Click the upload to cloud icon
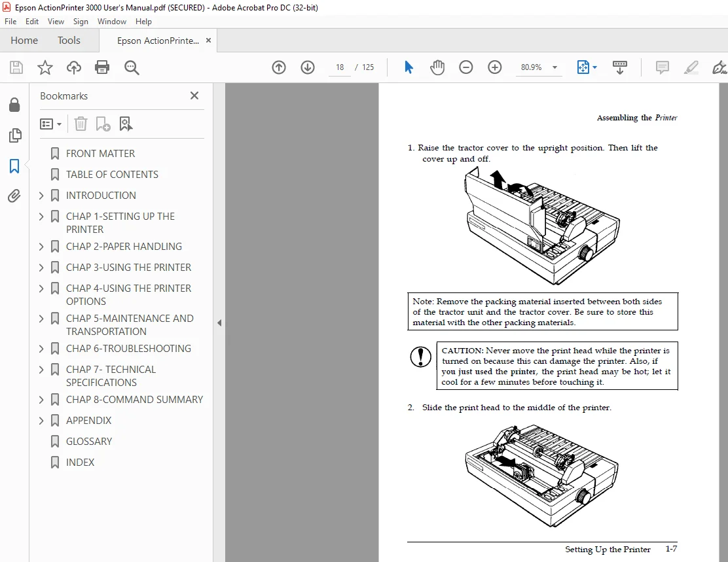 [74, 67]
